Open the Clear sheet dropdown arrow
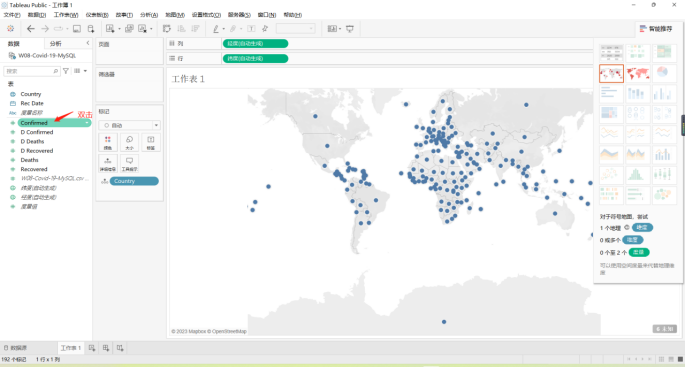This screenshot has width=686, height=368. [151, 29]
